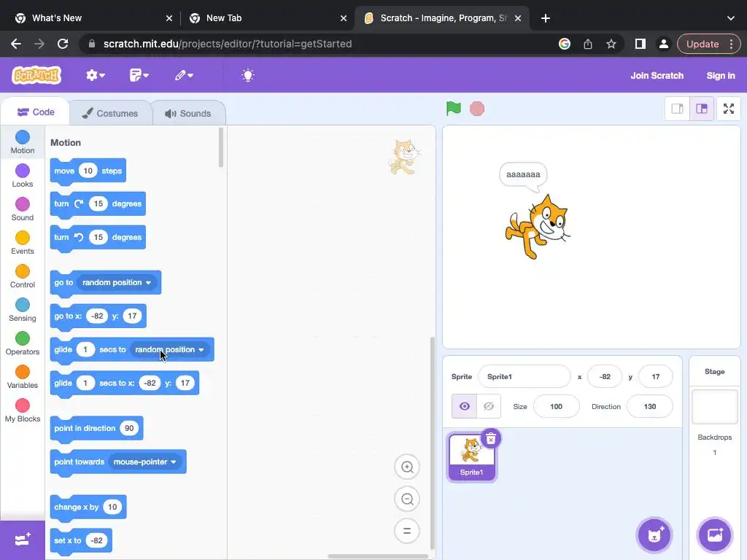Open the File menu dropdown

(139, 75)
